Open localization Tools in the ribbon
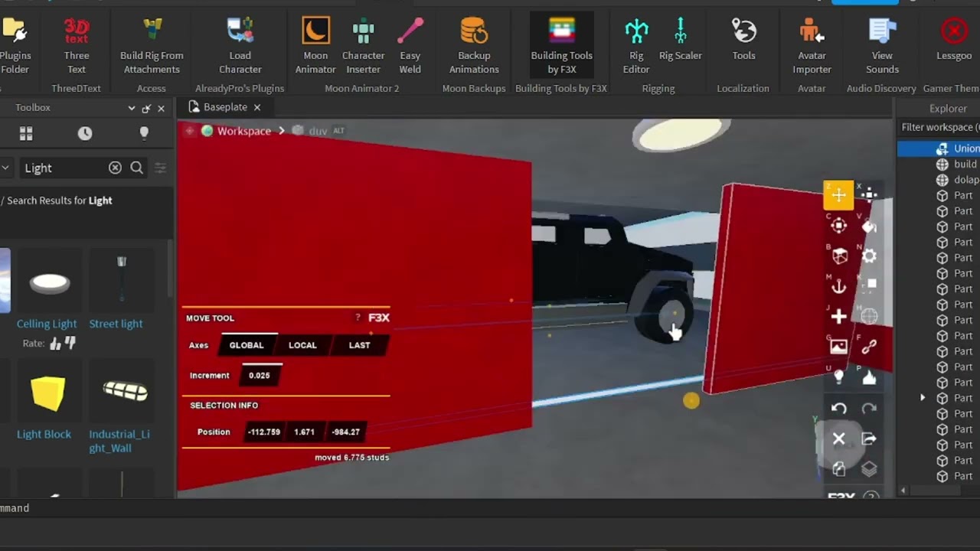This screenshot has width=980, height=551. (x=743, y=40)
